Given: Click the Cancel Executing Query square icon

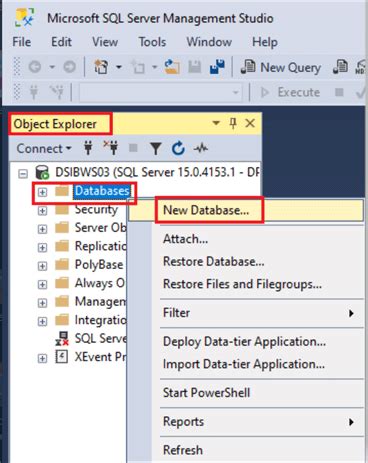Looking at the screenshot, I should [339, 92].
